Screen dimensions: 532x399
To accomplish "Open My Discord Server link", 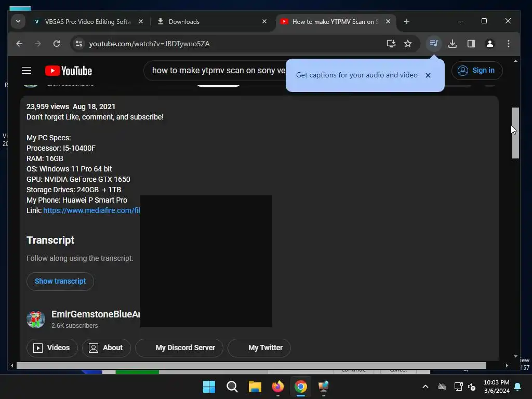I will coord(179,348).
